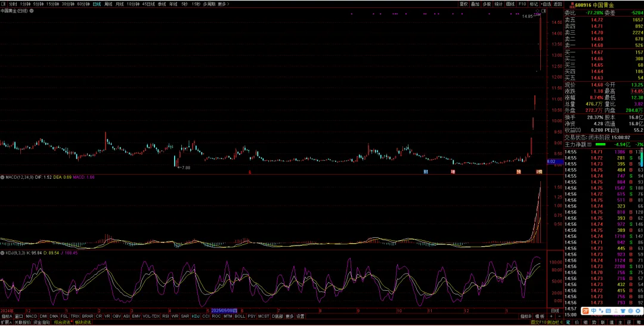The width and height of the screenshot is (644, 326).
Task: Add stock via +自选 button
Action: tap(546, 4)
